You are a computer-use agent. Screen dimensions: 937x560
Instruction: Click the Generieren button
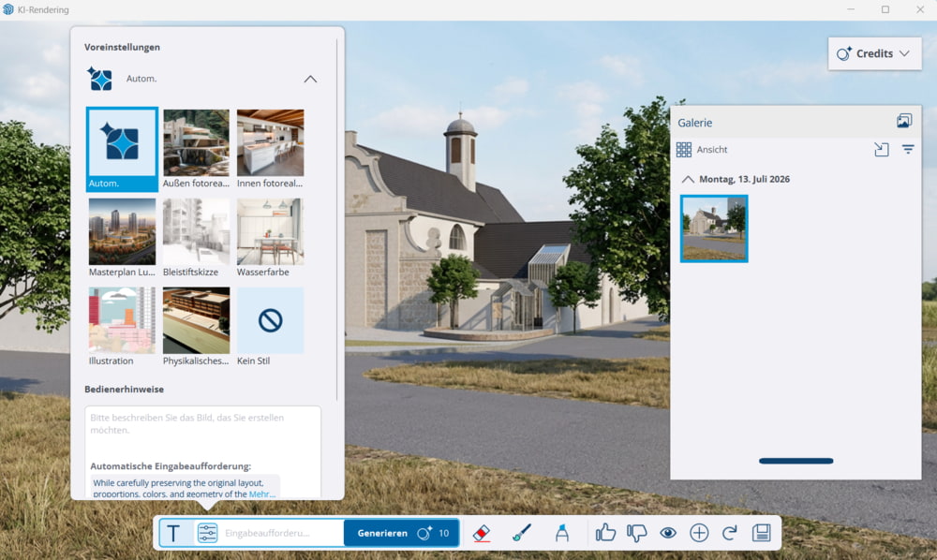pos(401,533)
